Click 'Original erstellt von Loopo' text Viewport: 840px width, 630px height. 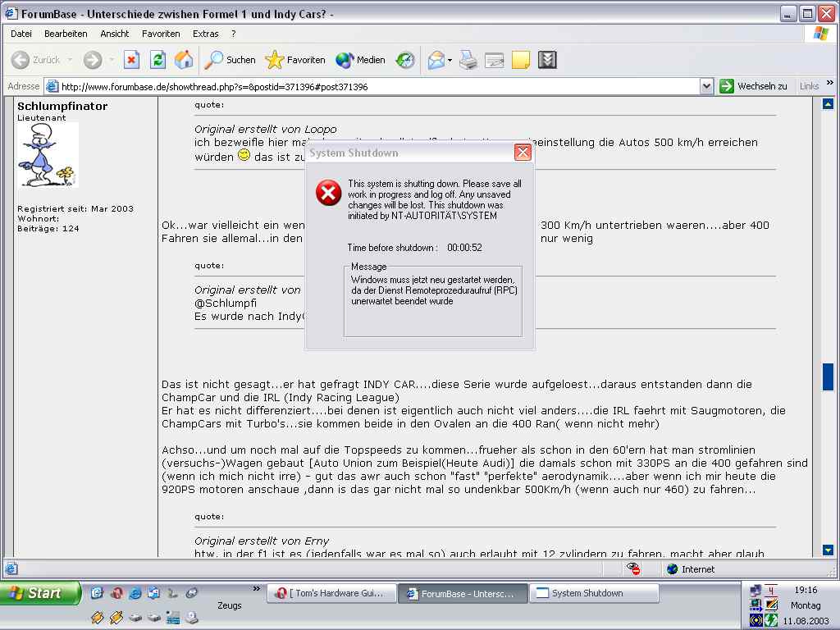click(x=266, y=129)
